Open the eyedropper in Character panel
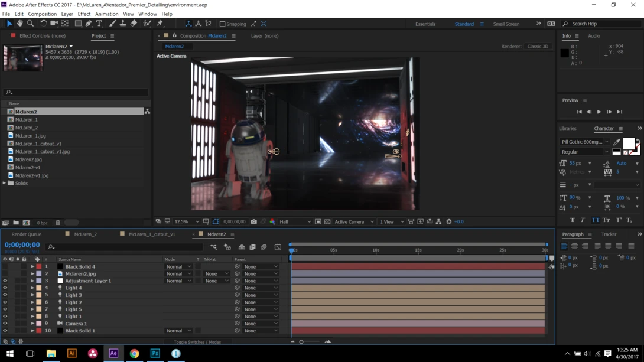This screenshot has height=362, width=644. 616,142
